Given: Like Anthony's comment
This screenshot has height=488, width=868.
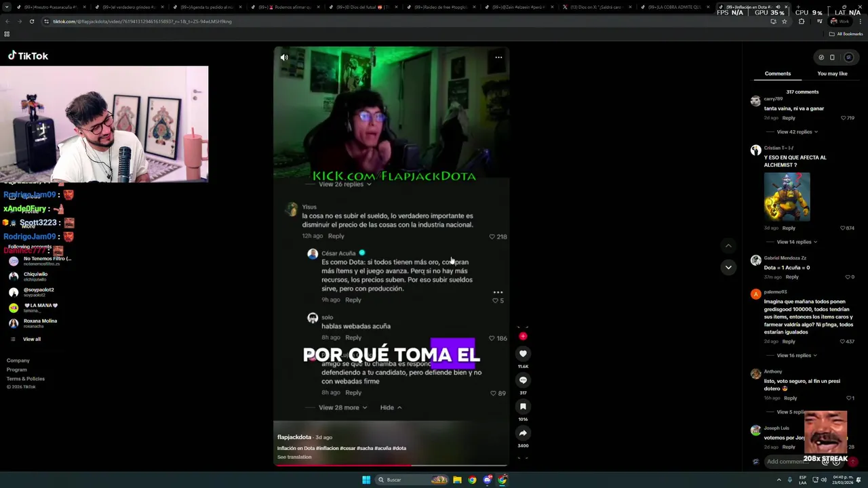Looking at the screenshot, I should [x=850, y=399].
